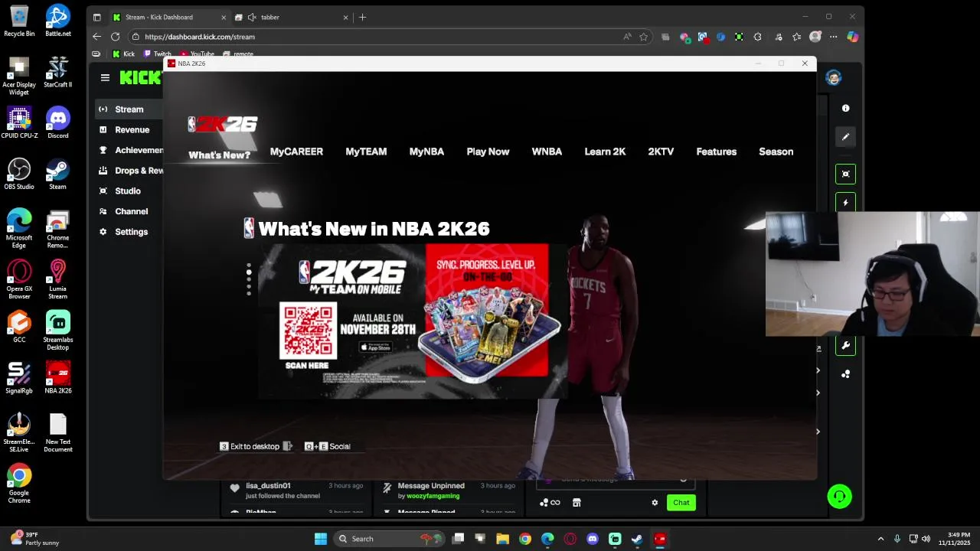
Task: Open SignalRgb desktop shortcut
Action: point(19,378)
